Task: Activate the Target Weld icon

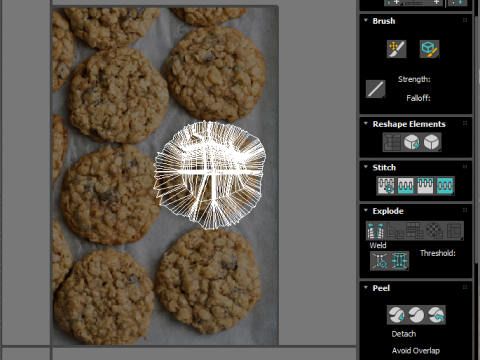Action: click(x=380, y=261)
